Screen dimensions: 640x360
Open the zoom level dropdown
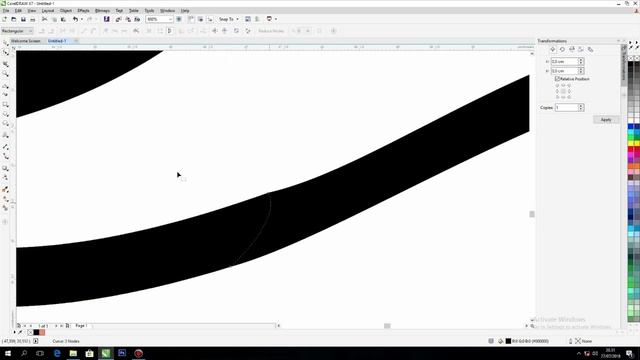click(170, 19)
